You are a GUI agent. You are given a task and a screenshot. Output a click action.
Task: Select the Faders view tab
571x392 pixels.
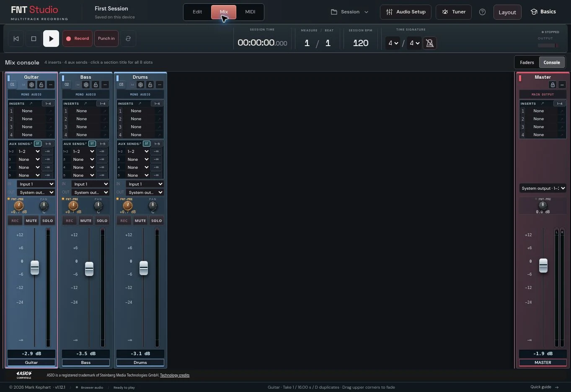click(527, 62)
